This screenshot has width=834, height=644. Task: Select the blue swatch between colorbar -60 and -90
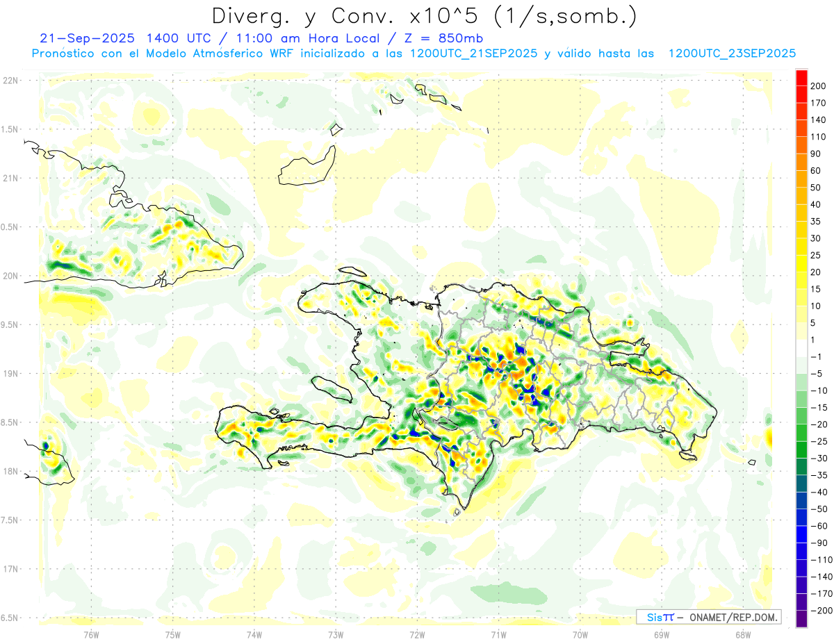[x=801, y=534]
